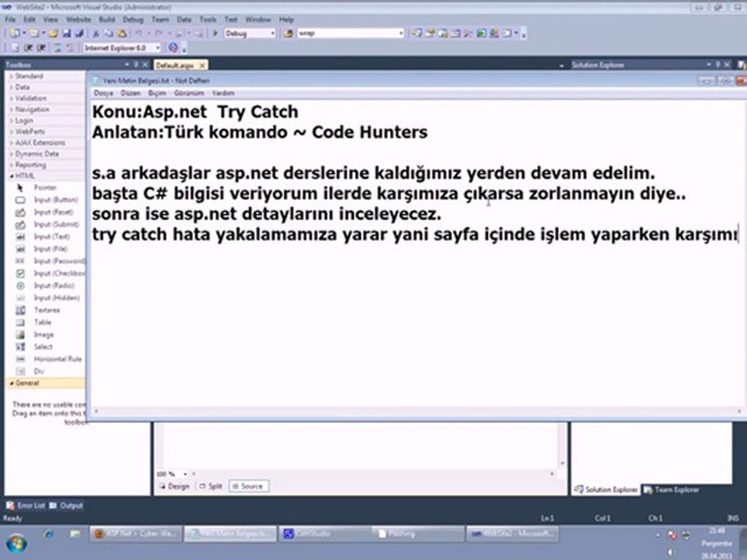This screenshot has height=560, width=747.
Task: Open the Tools menu
Action: point(208,19)
